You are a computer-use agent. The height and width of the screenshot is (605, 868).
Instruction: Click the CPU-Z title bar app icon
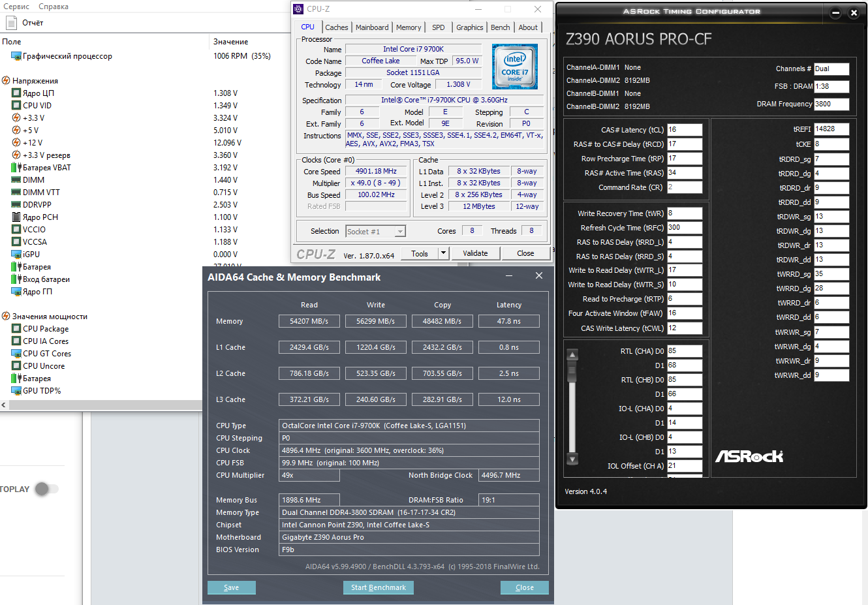298,9
